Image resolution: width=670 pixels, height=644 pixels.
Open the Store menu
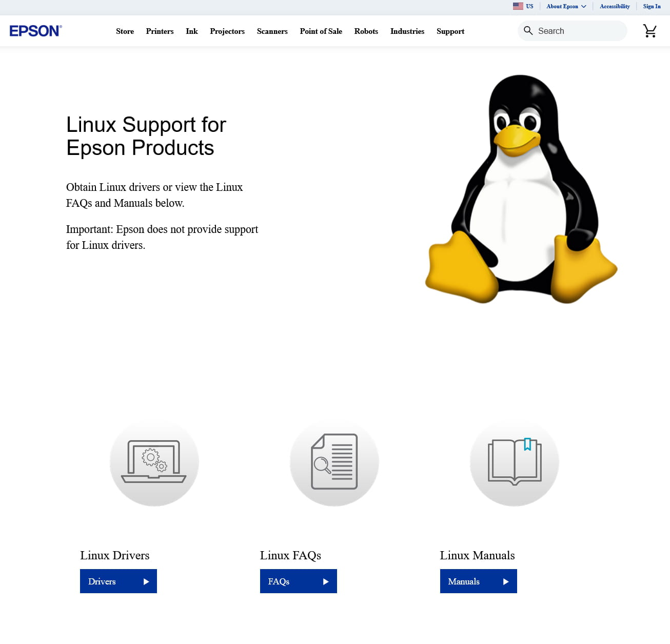point(125,31)
